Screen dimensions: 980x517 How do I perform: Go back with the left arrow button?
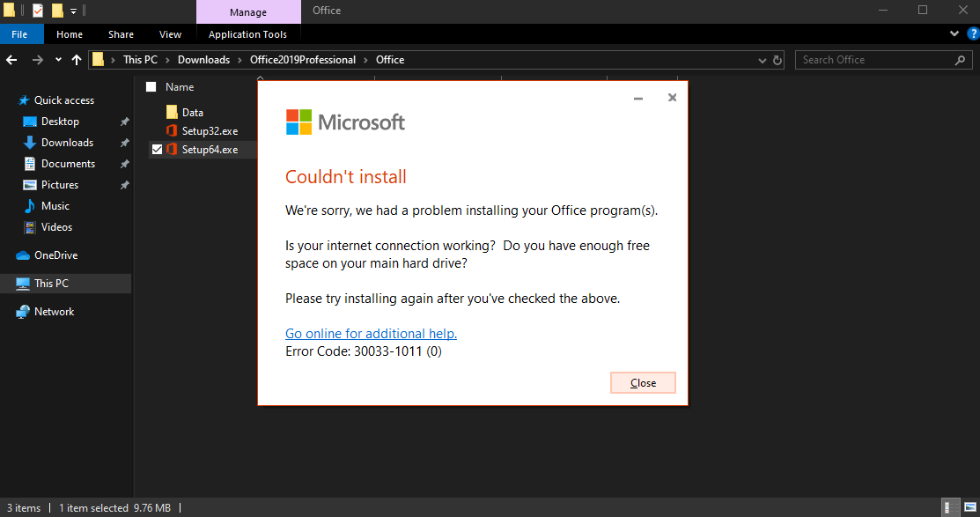pos(11,60)
